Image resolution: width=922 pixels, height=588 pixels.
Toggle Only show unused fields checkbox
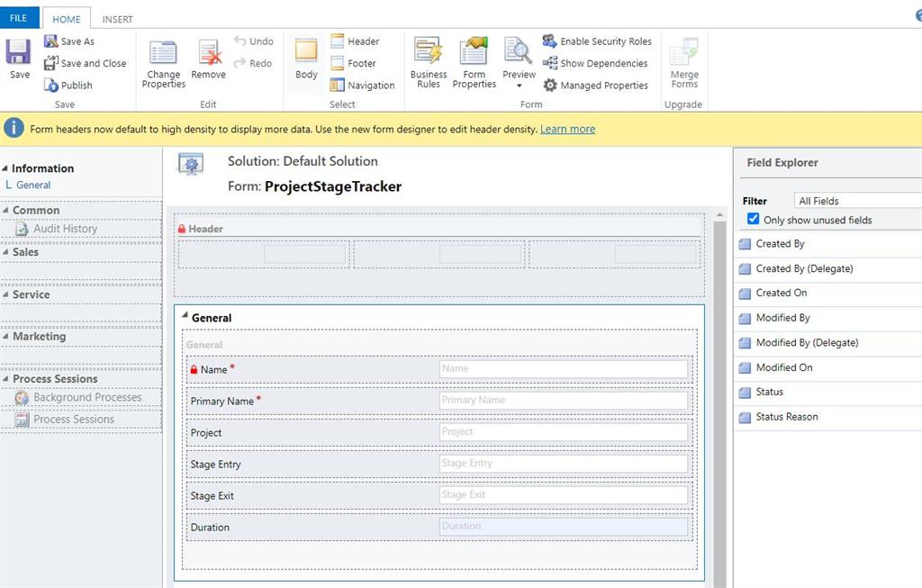tap(754, 219)
